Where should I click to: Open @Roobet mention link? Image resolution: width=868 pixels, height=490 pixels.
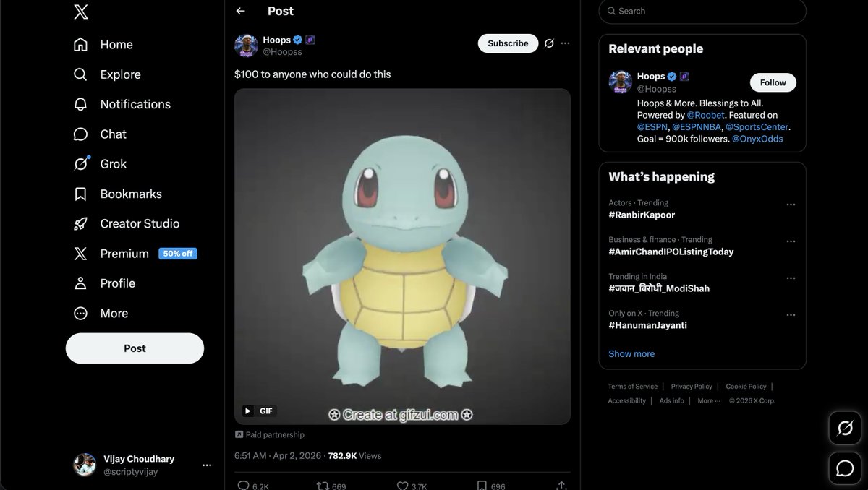pos(706,115)
